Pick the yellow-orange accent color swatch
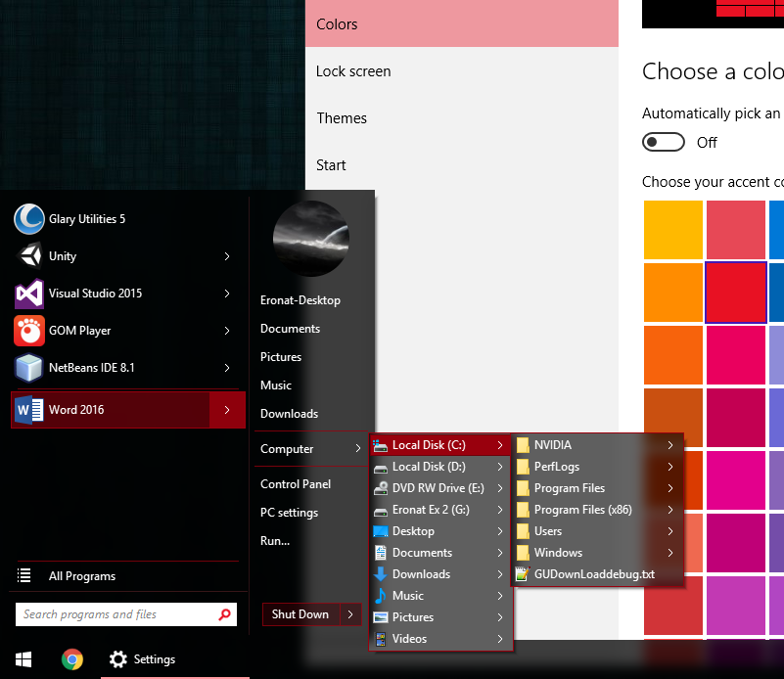784x679 pixels. pos(672,230)
